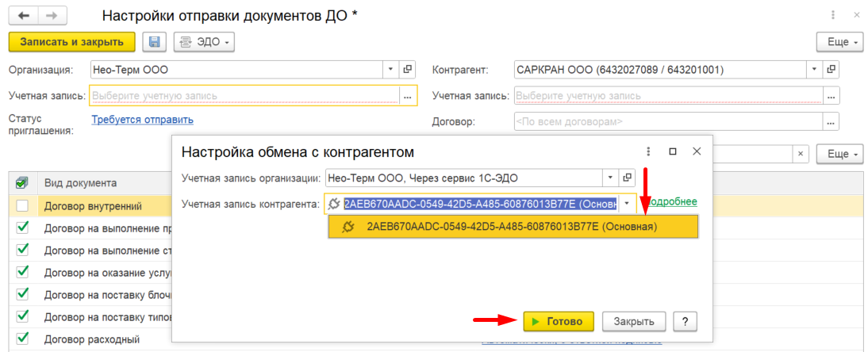Image resolution: width=868 pixels, height=352 pixels.
Task: Uncheck the Договор на поставку типов... checkbox
Action: (22, 316)
